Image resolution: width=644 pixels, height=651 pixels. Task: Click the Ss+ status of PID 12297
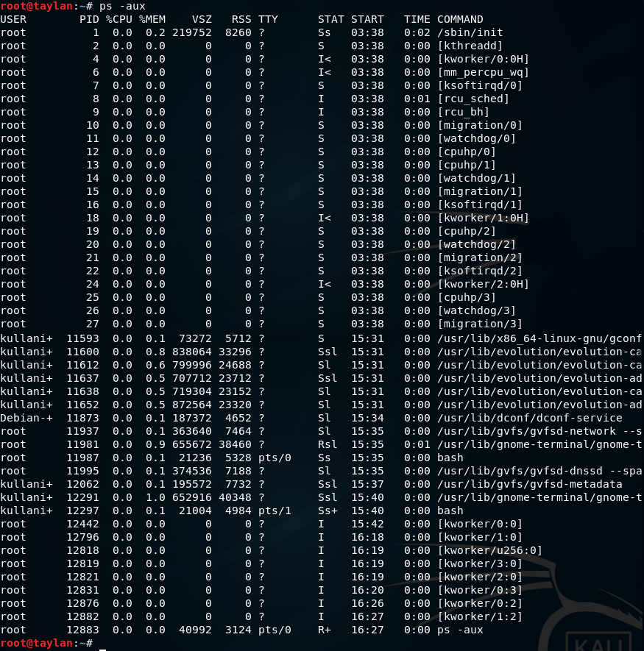328,511
